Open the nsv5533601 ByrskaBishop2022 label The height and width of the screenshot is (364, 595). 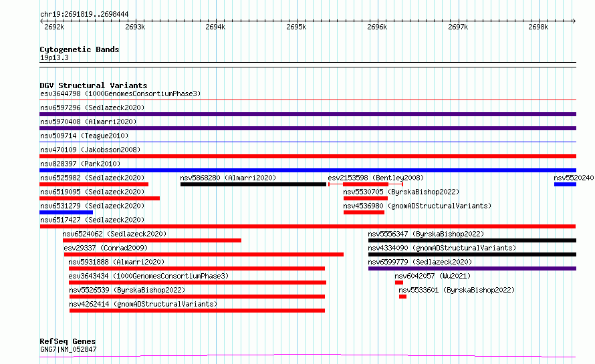[457, 290]
